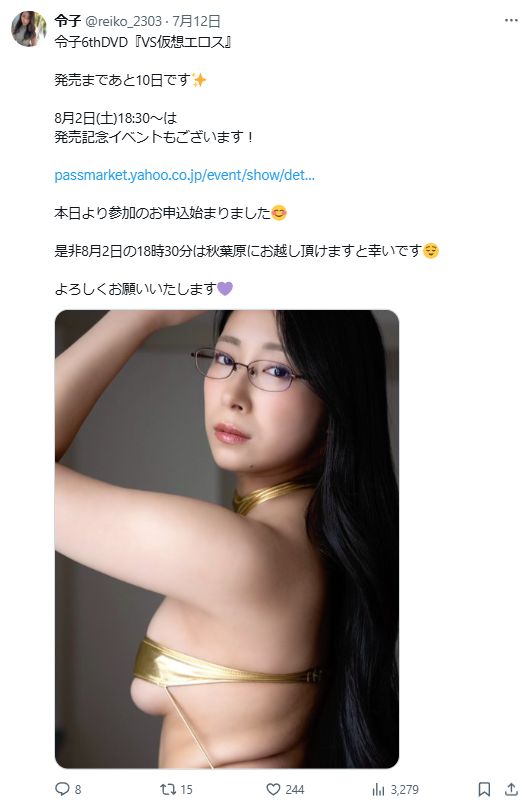
Task: Click the repost arrows icon
Action: [168, 789]
